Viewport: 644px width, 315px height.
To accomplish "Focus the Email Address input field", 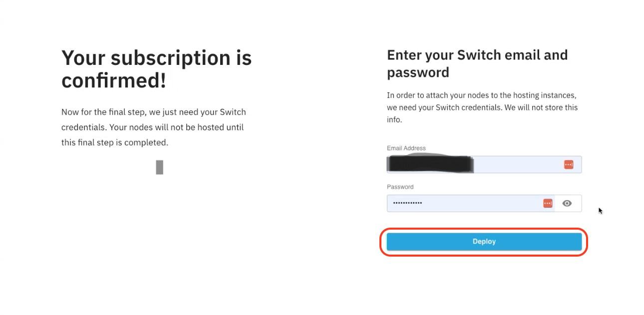I will (484, 164).
